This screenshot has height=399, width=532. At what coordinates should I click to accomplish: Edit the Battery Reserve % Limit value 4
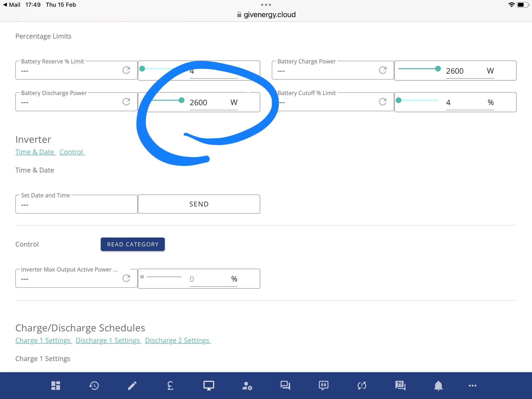click(213, 71)
